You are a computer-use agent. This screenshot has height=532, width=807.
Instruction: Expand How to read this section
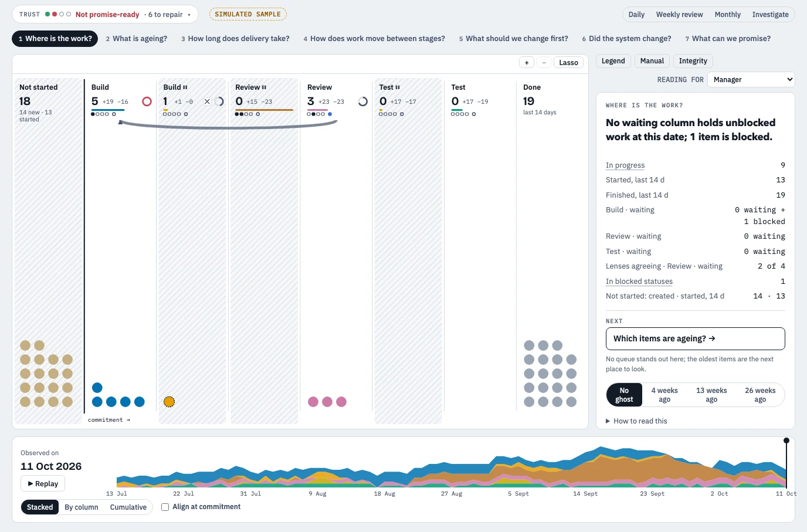(636, 421)
